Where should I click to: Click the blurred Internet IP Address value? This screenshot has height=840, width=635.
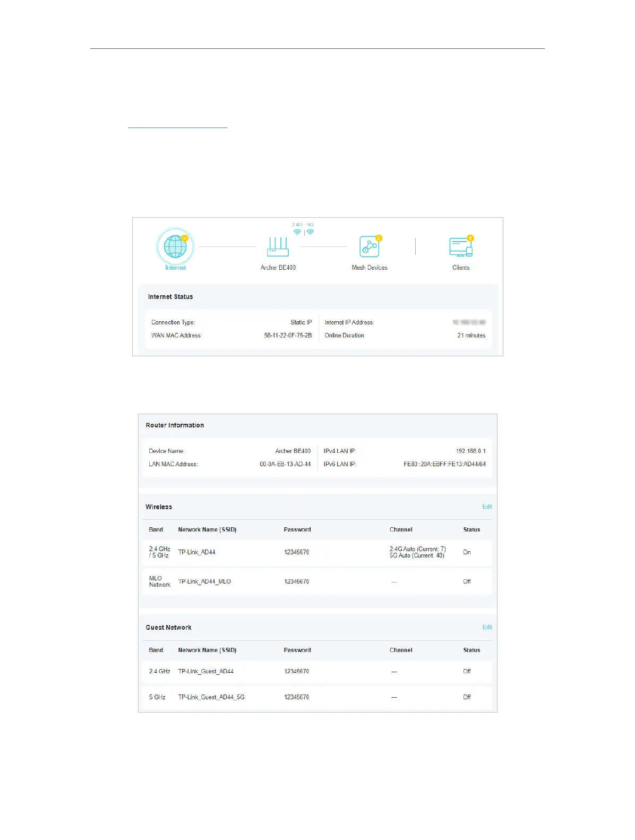(469, 322)
